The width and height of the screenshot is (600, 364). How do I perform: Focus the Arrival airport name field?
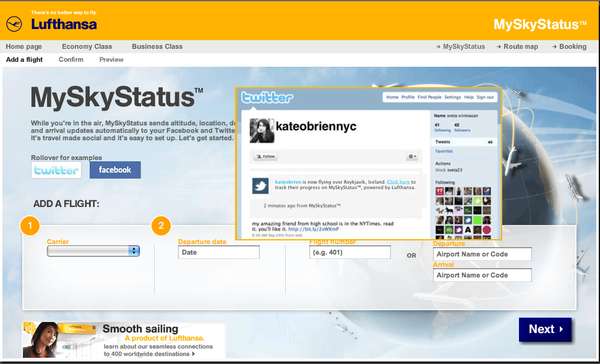[482, 275]
